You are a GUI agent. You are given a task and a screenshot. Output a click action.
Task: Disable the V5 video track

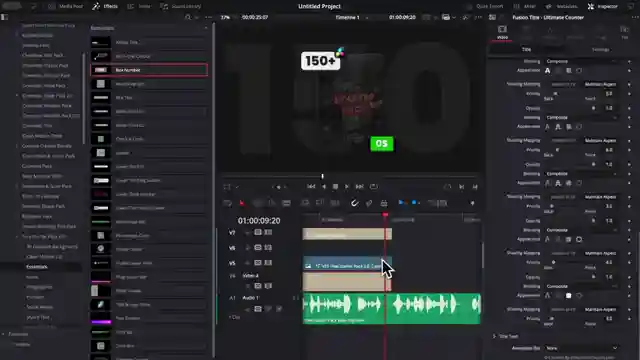(268, 263)
